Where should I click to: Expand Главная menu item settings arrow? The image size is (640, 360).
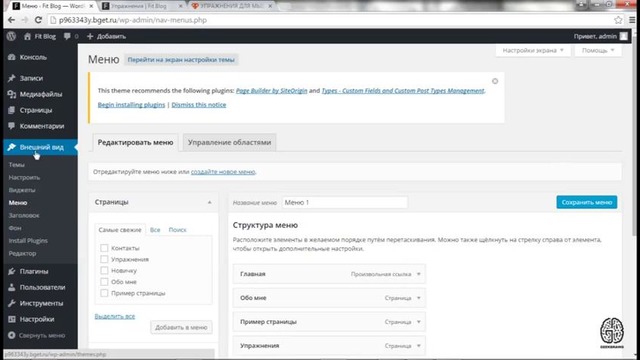click(x=418, y=274)
